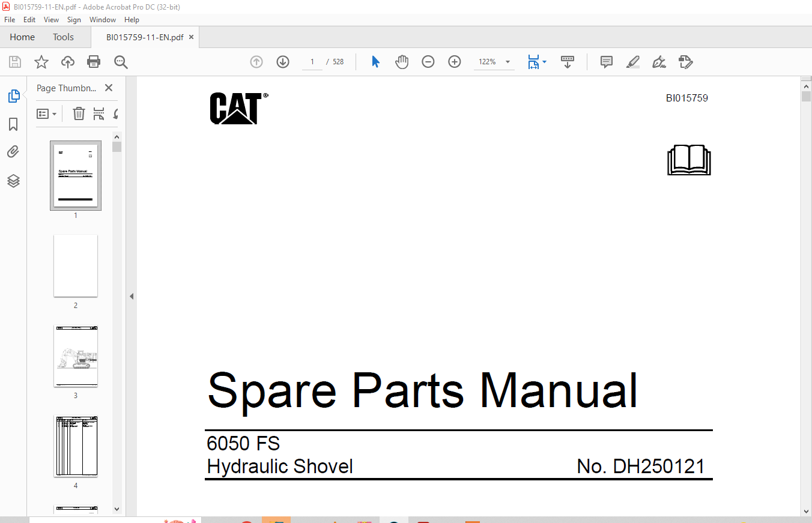
Task: Open the Find text magnifier tool
Action: click(121, 62)
